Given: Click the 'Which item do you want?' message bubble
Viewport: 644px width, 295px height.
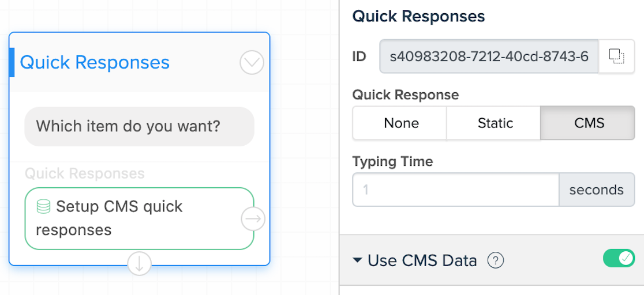Looking at the screenshot, I should tap(139, 126).
